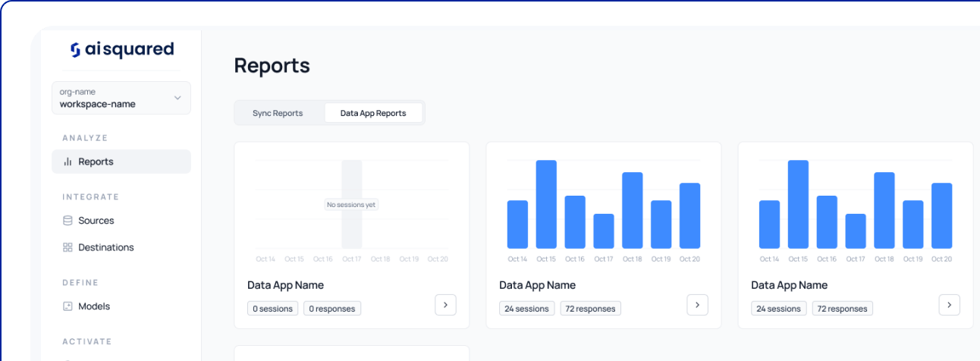Screen dimensions: 980x361
Task: Click '24 sessions' badge on rightmost card
Action: [778, 309]
